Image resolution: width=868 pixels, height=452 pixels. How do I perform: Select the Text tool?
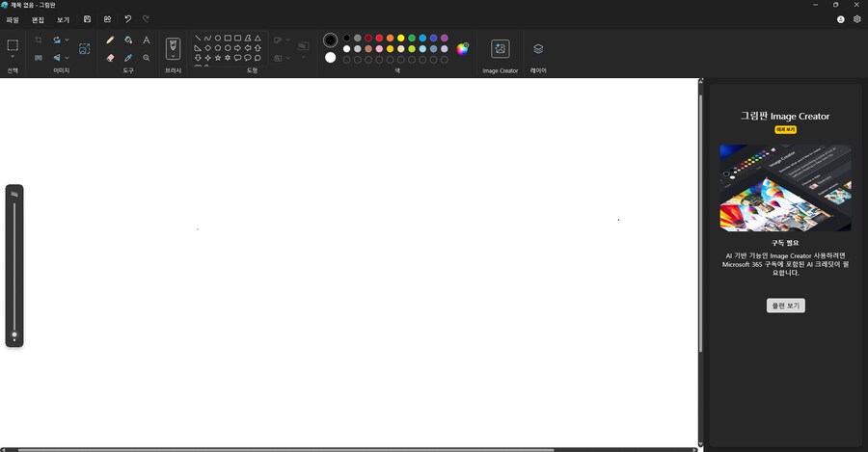[x=147, y=40]
